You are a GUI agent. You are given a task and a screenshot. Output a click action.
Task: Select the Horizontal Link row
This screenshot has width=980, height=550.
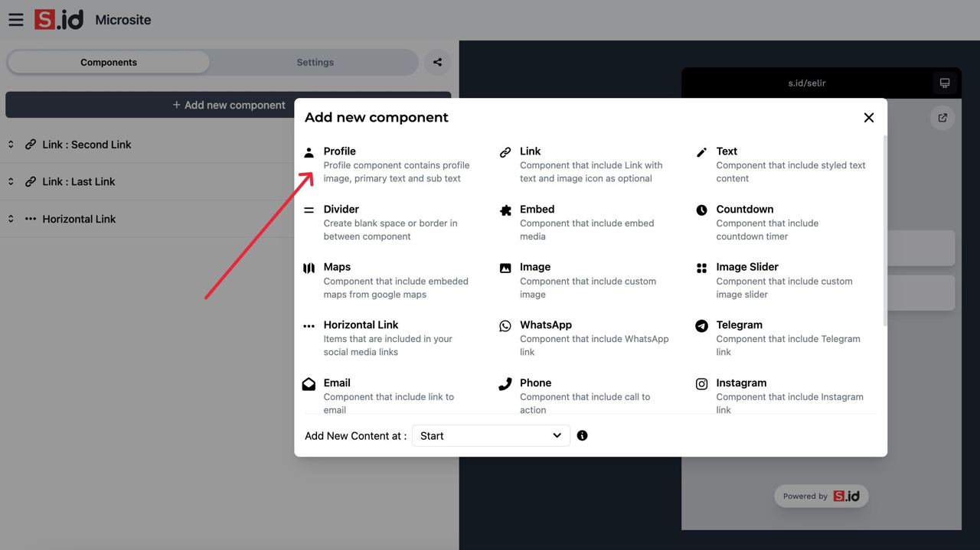[147, 219]
